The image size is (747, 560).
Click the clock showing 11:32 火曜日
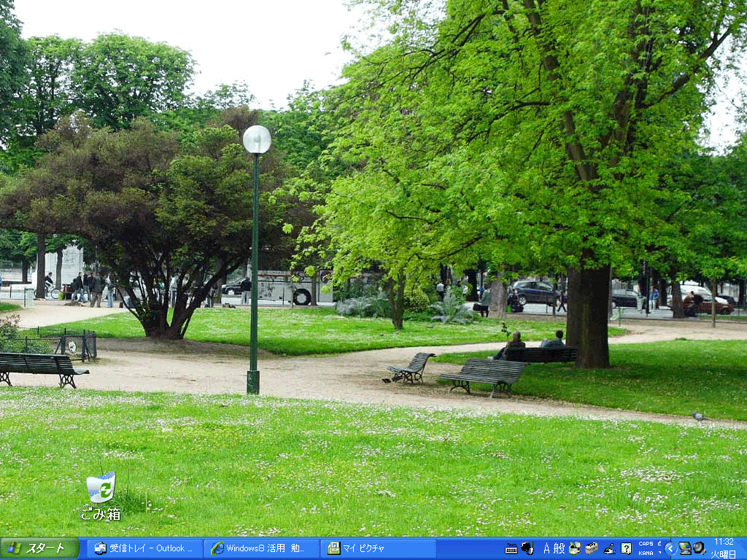click(724, 548)
